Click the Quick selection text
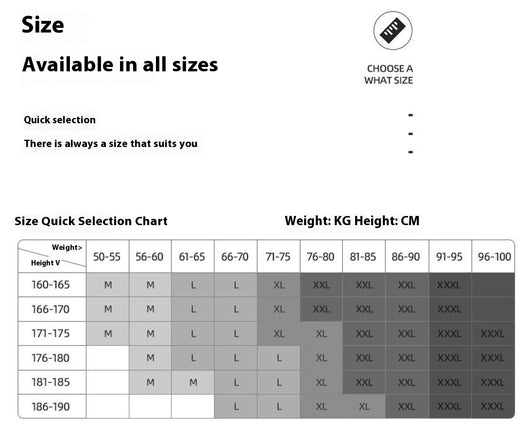Screen dimensions: 530x427 (x=60, y=120)
